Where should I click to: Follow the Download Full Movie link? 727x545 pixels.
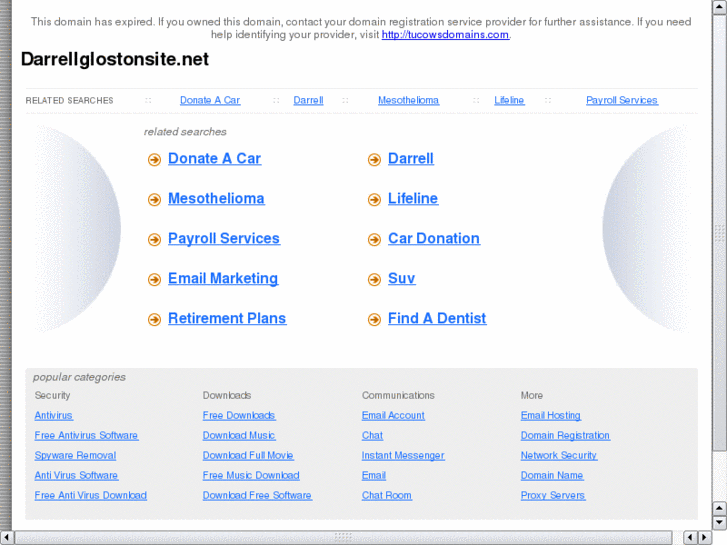(x=248, y=456)
